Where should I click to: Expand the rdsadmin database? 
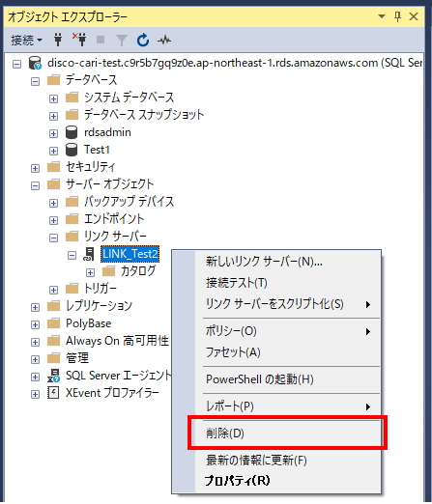click(x=53, y=133)
